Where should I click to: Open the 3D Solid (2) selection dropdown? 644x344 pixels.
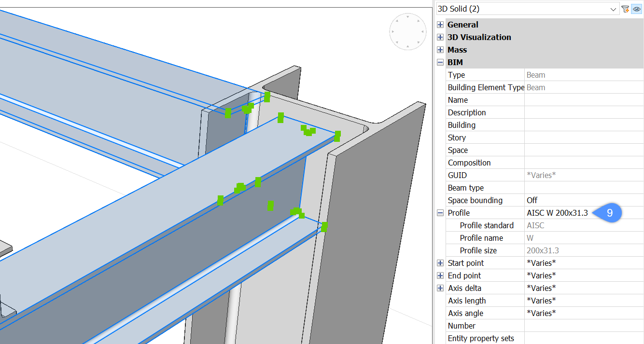coord(614,9)
